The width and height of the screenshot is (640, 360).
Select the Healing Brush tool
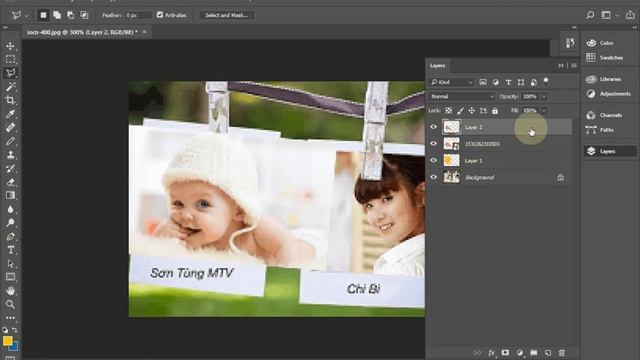tap(11, 127)
